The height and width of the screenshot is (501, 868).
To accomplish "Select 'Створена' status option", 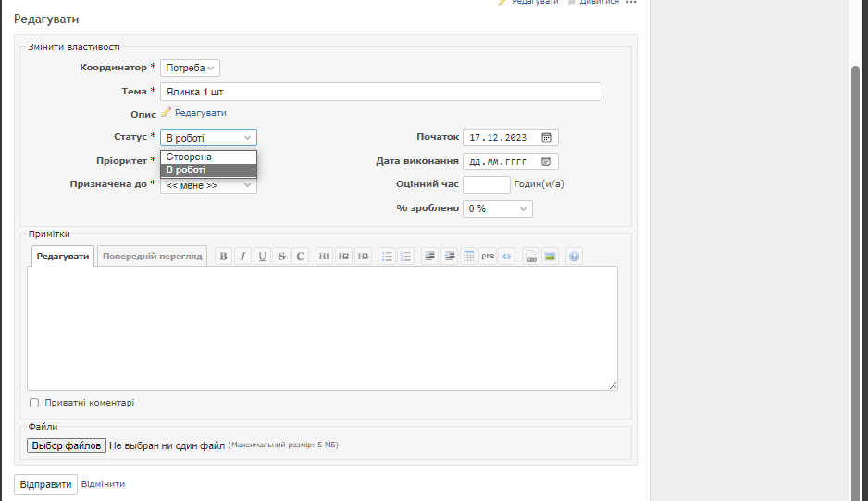I will coord(190,157).
